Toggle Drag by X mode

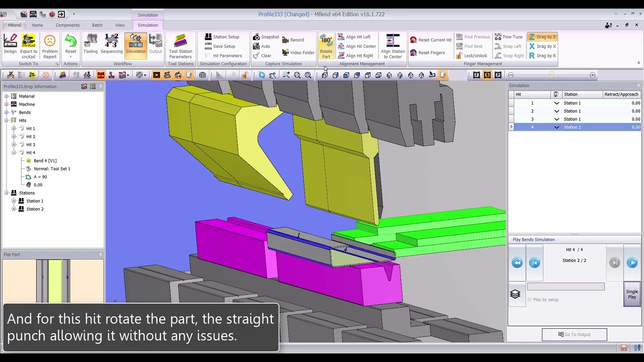coord(542,46)
